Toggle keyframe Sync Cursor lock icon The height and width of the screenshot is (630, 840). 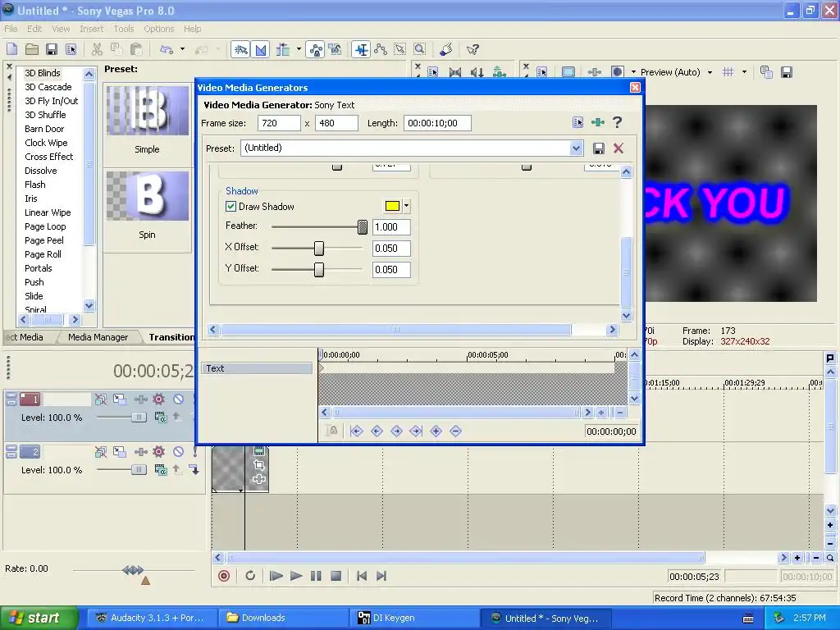(x=331, y=431)
